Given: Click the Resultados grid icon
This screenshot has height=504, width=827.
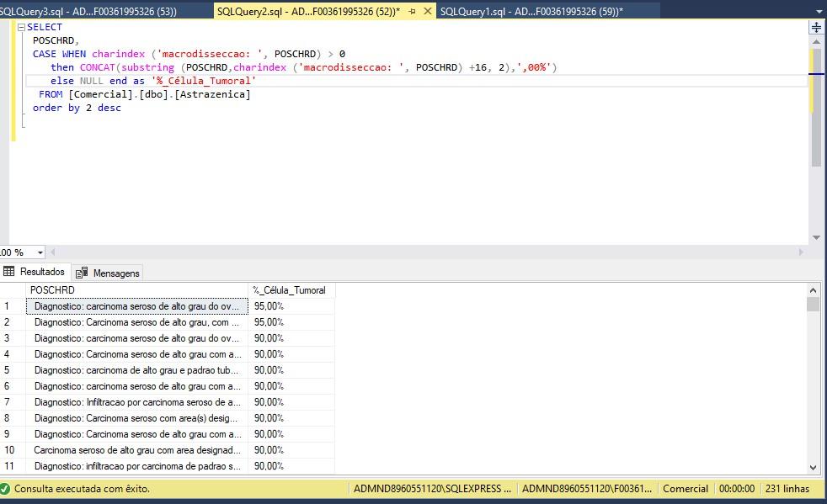Looking at the screenshot, I should pyautogui.click(x=9, y=272).
